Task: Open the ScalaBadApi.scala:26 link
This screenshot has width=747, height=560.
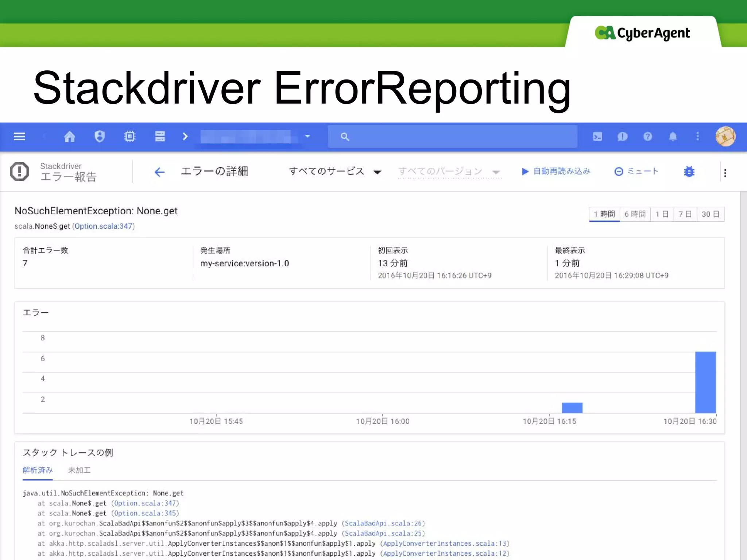Action: click(383, 523)
